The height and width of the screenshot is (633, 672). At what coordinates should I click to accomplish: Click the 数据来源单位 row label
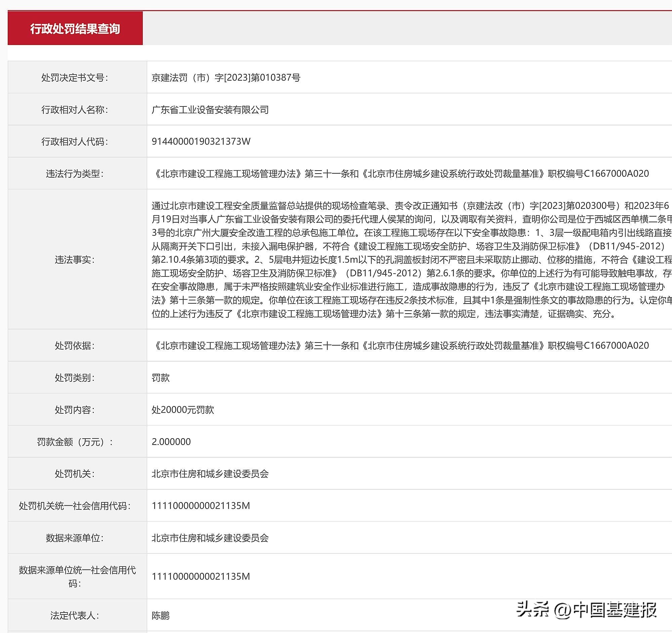(x=76, y=538)
